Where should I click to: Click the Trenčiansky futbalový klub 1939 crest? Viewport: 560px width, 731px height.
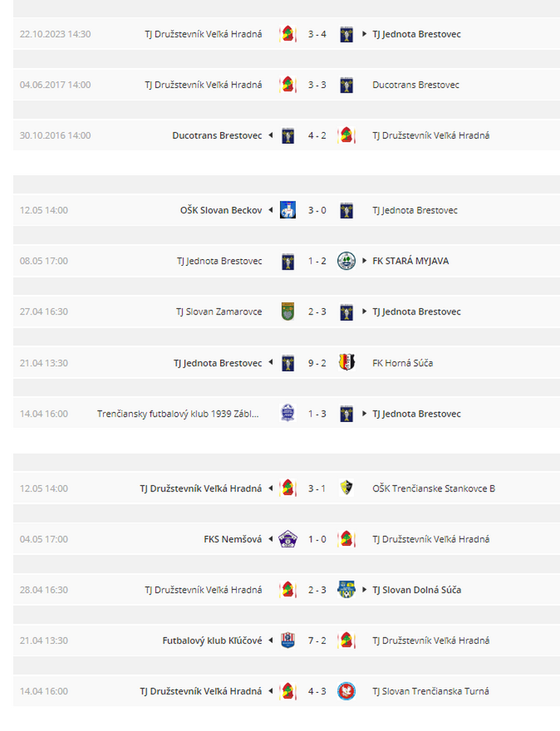[x=287, y=413]
